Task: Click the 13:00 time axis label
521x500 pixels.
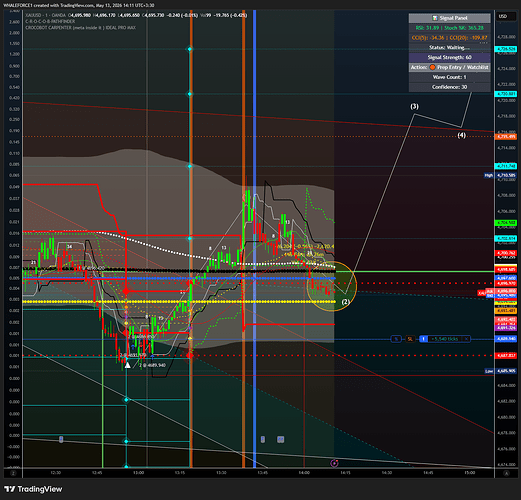Action: [138, 473]
